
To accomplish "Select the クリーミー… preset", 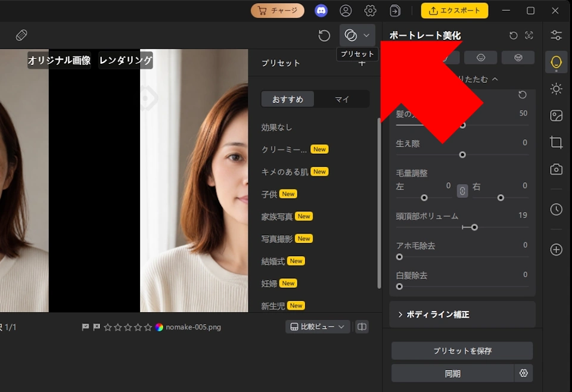I will (295, 150).
